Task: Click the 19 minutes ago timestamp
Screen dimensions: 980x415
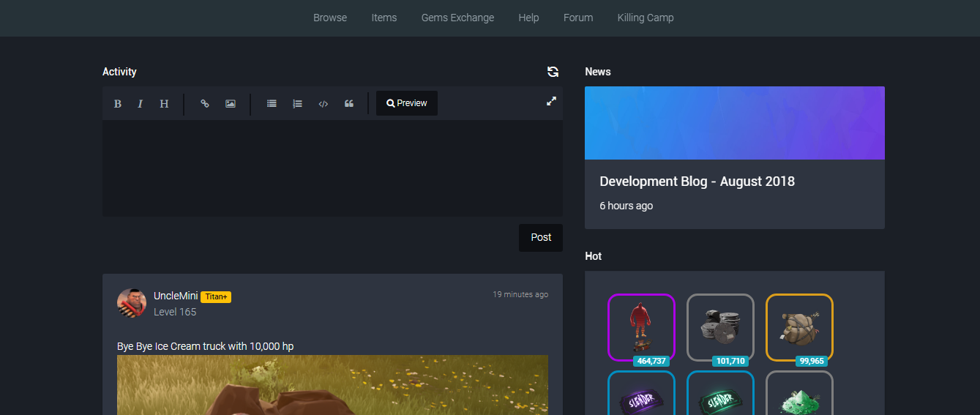Action: pos(520,294)
